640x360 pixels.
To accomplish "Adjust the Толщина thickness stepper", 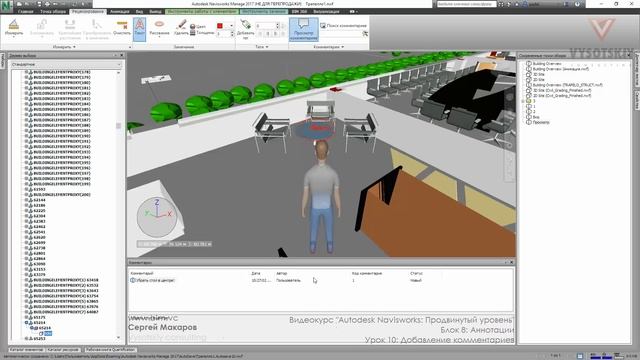I will coord(232,34).
